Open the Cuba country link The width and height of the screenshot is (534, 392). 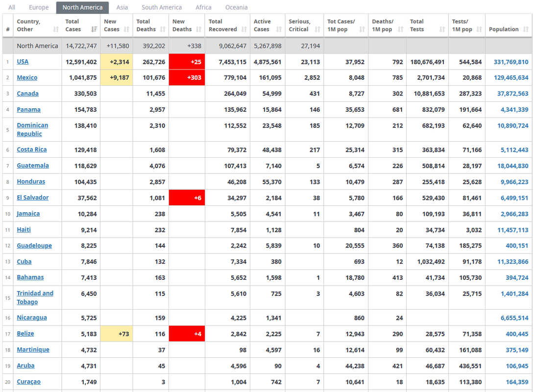pyautogui.click(x=24, y=262)
